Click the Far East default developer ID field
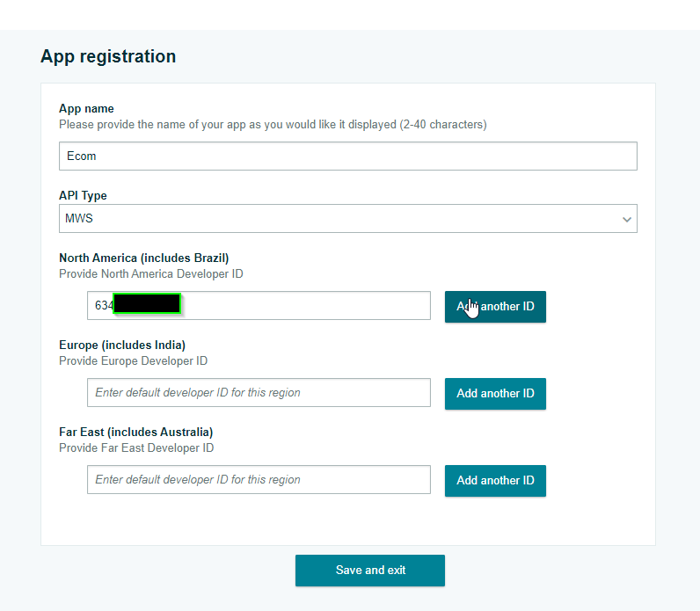This screenshot has height=611, width=700. coord(259,480)
